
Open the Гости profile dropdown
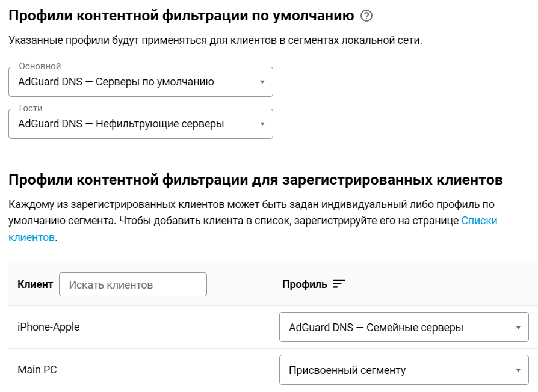pos(141,124)
